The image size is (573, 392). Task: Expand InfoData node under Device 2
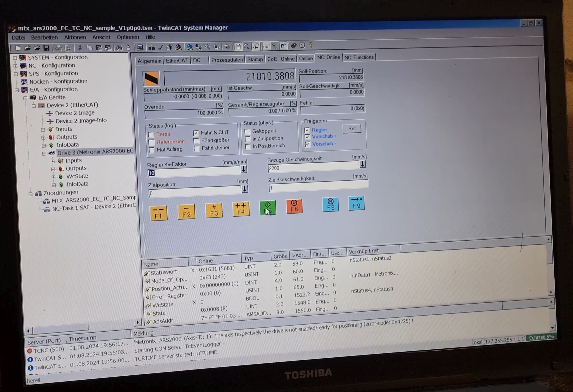click(x=44, y=146)
